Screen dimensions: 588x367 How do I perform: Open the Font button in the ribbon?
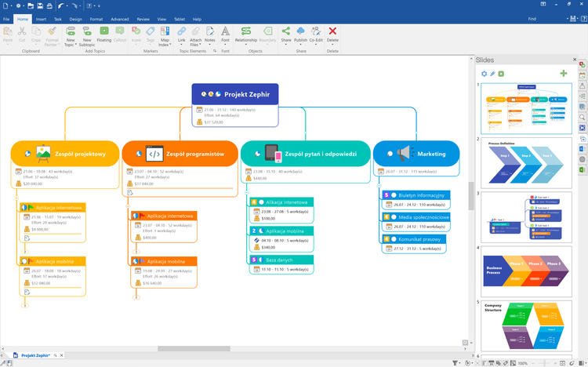tap(225, 35)
